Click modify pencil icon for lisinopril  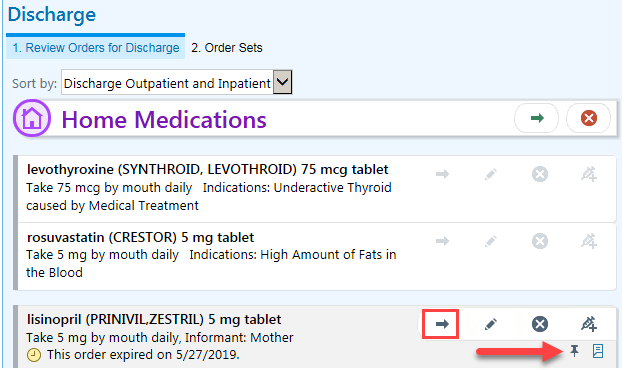[491, 324]
